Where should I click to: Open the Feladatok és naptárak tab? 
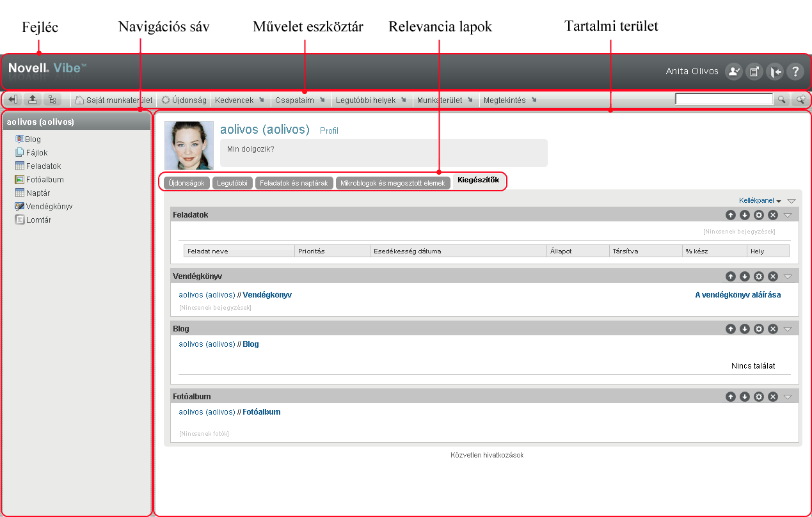(294, 183)
